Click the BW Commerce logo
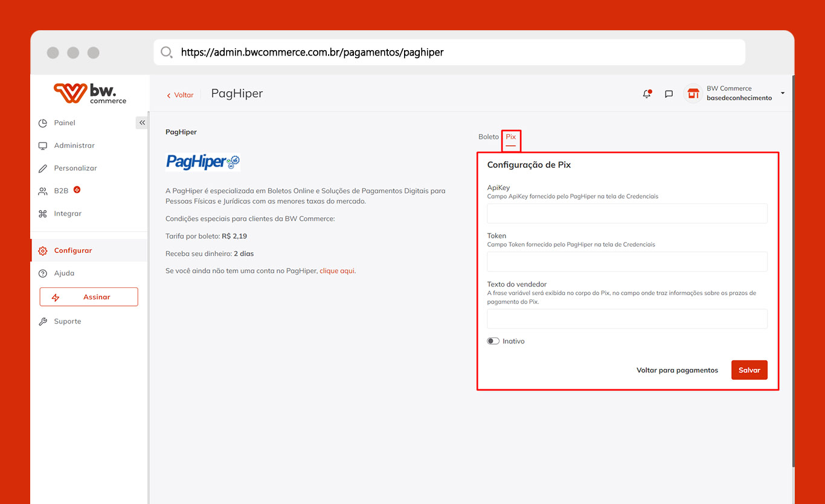This screenshot has height=504, width=825. [x=90, y=94]
